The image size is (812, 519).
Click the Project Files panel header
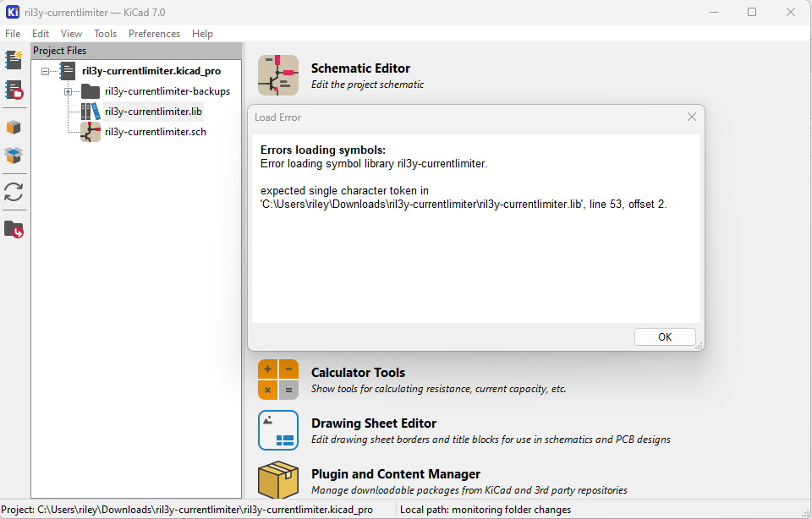[136, 51]
